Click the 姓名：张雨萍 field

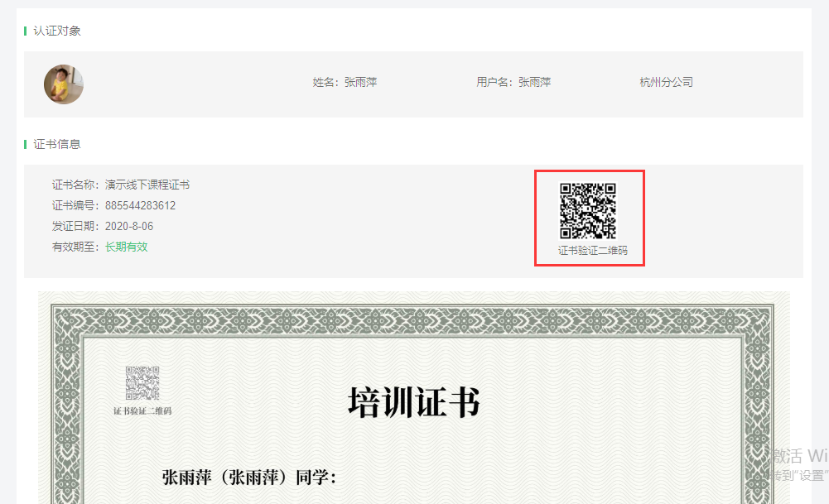[345, 83]
